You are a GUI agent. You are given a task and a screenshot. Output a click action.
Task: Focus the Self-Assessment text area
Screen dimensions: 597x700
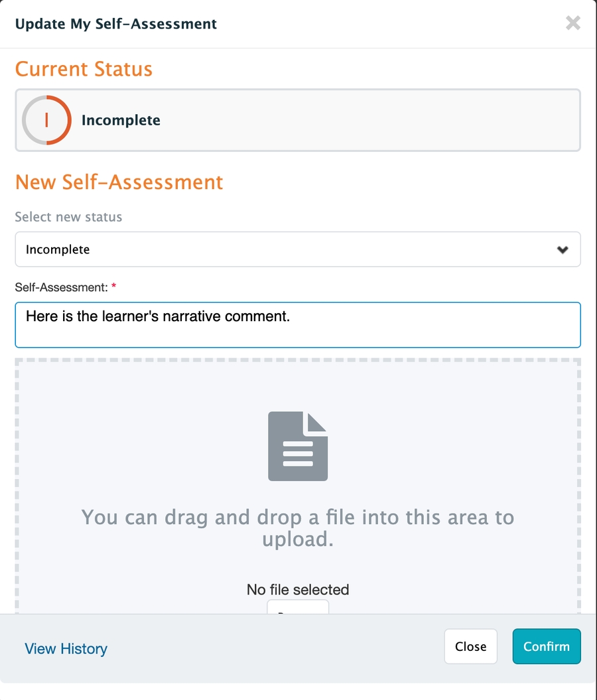(298, 324)
